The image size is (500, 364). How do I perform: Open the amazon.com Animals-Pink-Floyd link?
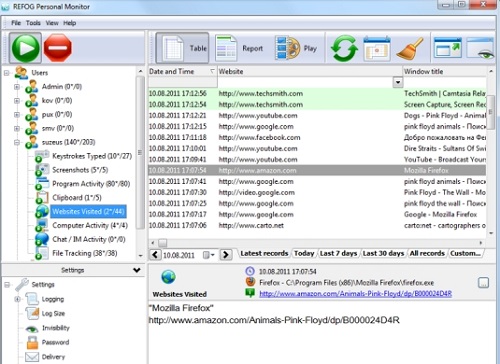pyautogui.click(x=355, y=294)
